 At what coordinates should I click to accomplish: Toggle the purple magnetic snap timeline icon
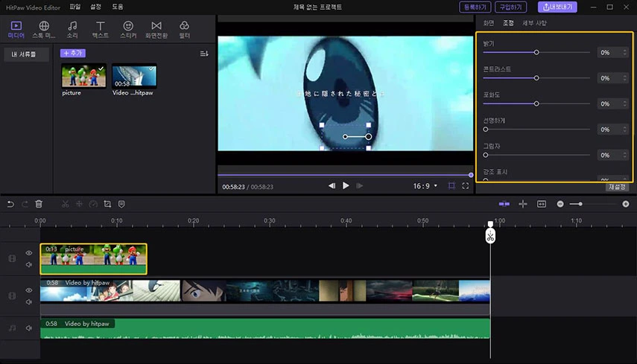(504, 204)
